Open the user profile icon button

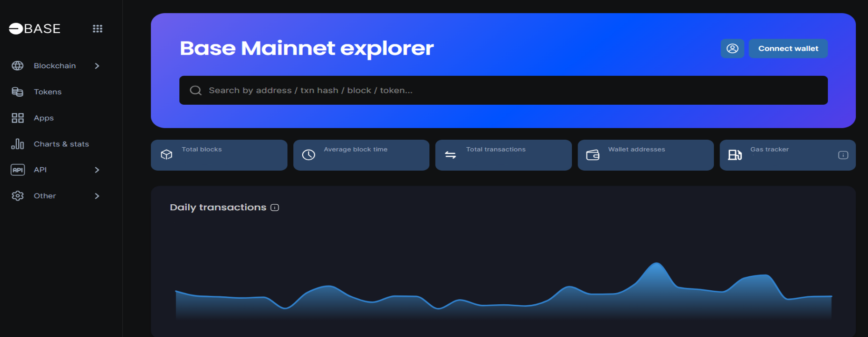732,49
